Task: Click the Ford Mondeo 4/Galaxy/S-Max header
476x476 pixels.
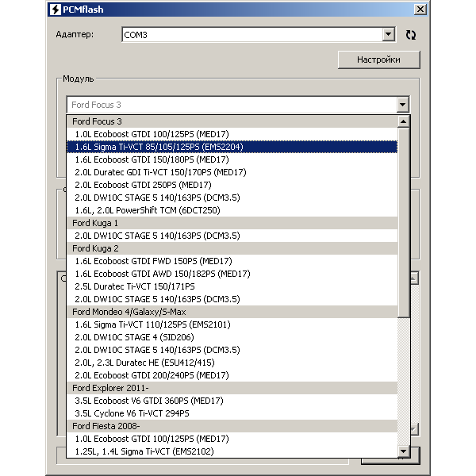Action: click(232, 312)
